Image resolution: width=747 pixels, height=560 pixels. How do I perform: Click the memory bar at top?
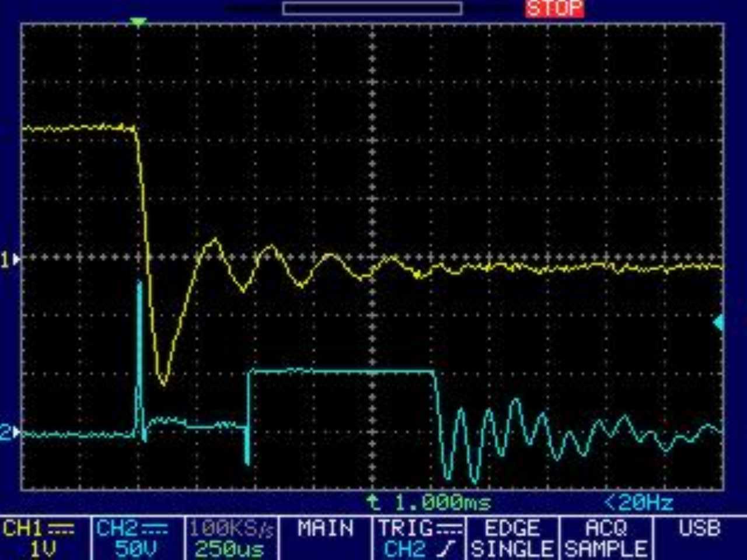pos(372,8)
